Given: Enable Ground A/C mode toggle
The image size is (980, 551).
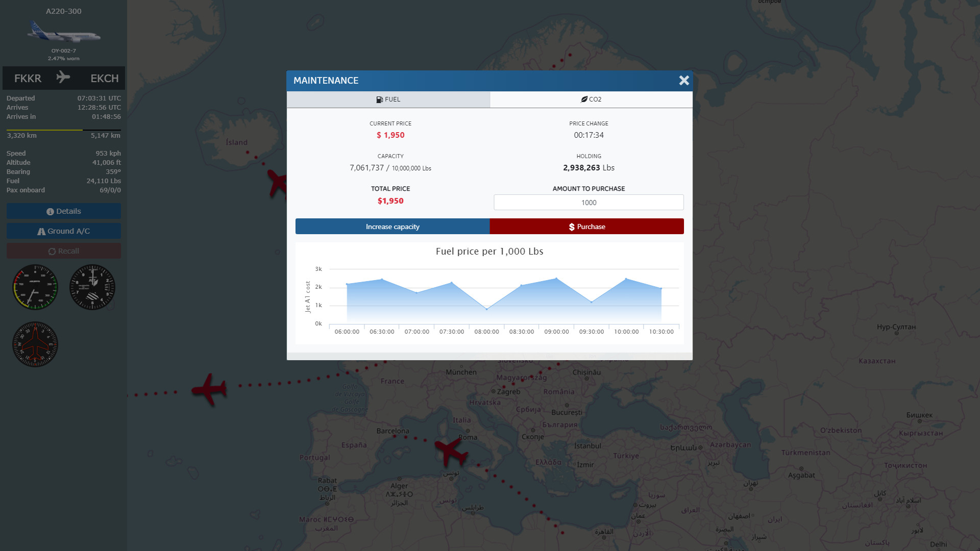Looking at the screenshot, I should coord(64,231).
